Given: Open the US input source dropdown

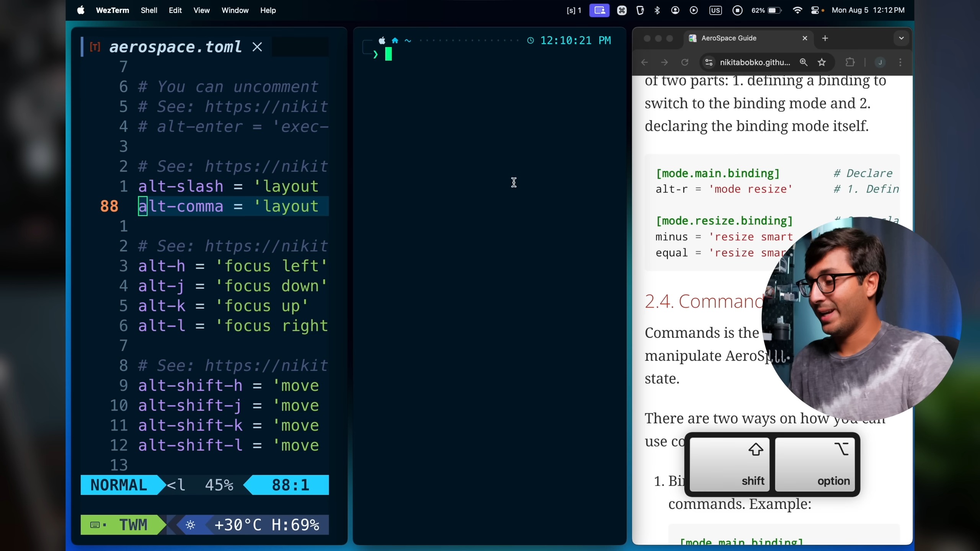Looking at the screenshot, I should click(715, 10).
